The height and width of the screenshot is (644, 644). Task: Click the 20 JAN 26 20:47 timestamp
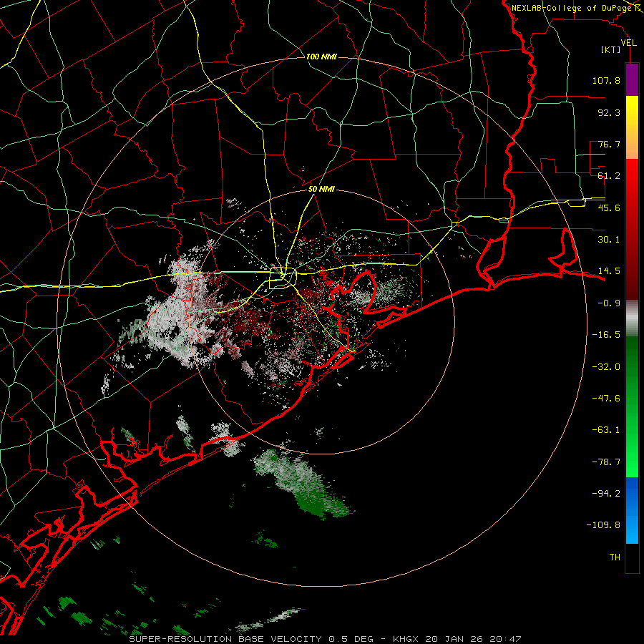(474, 639)
